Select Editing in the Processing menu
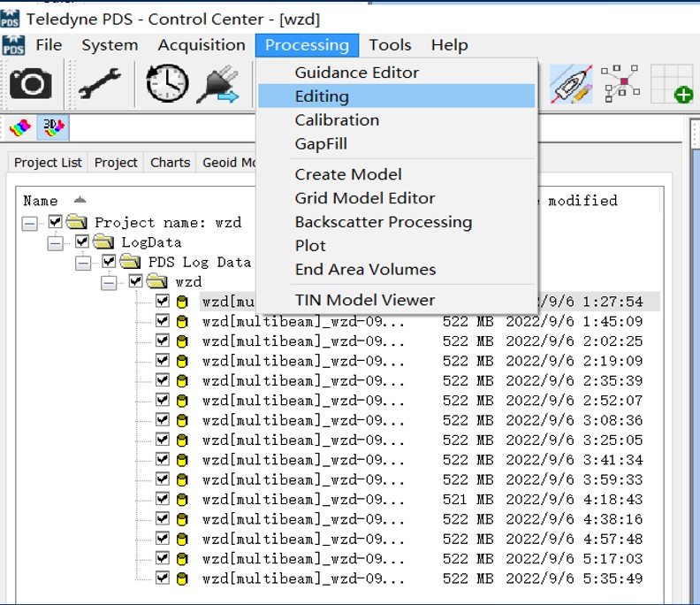The image size is (700, 605). pos(397,96)
